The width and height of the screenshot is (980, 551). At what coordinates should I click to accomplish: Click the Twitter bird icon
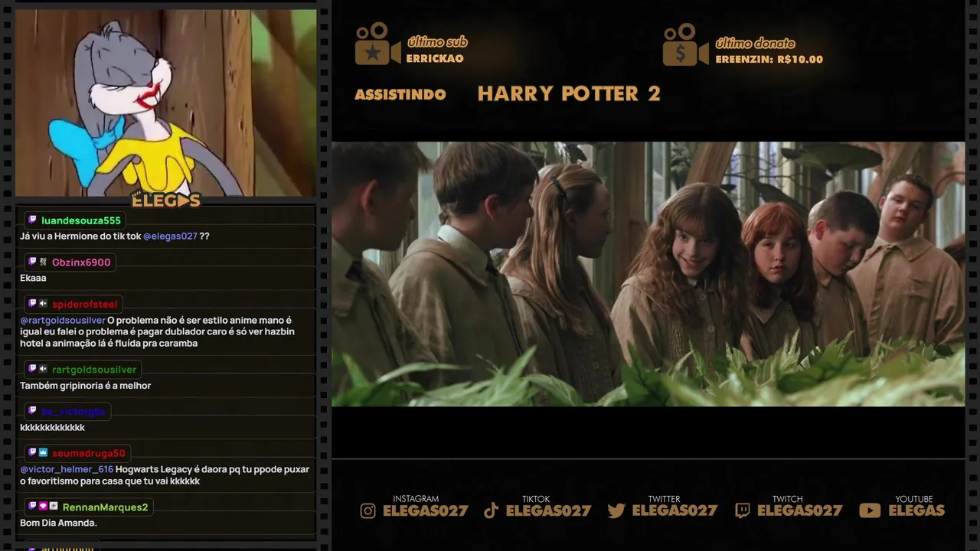point(616,510)
